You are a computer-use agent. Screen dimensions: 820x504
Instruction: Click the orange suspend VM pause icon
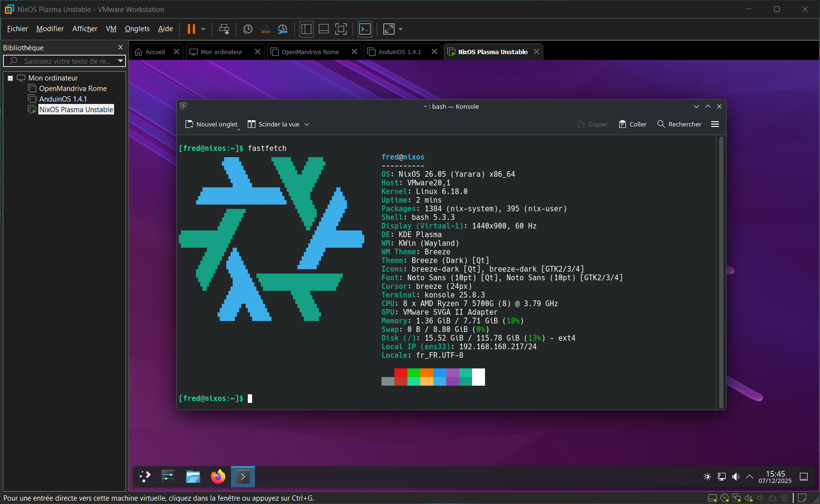[191, 29]
